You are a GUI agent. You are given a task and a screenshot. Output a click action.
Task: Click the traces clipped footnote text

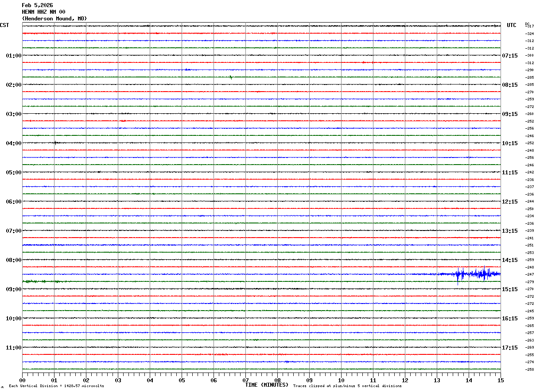tap(347, 386)
